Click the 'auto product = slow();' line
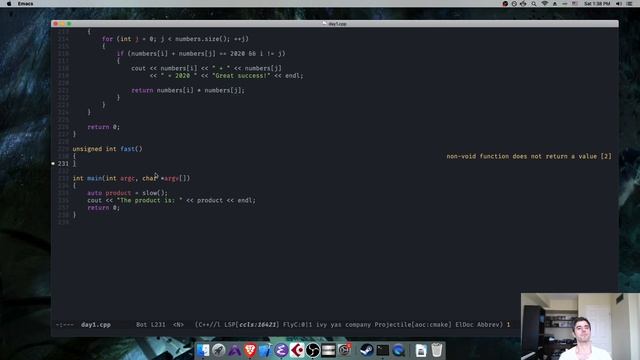The height and width of the screenshot is (360, 640). (x=127, y=193)
